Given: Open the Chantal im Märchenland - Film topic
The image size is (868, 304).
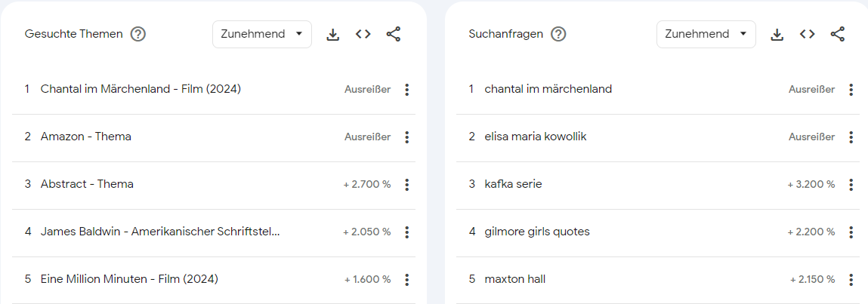Looking at the screenshot, I should [141, 89].
